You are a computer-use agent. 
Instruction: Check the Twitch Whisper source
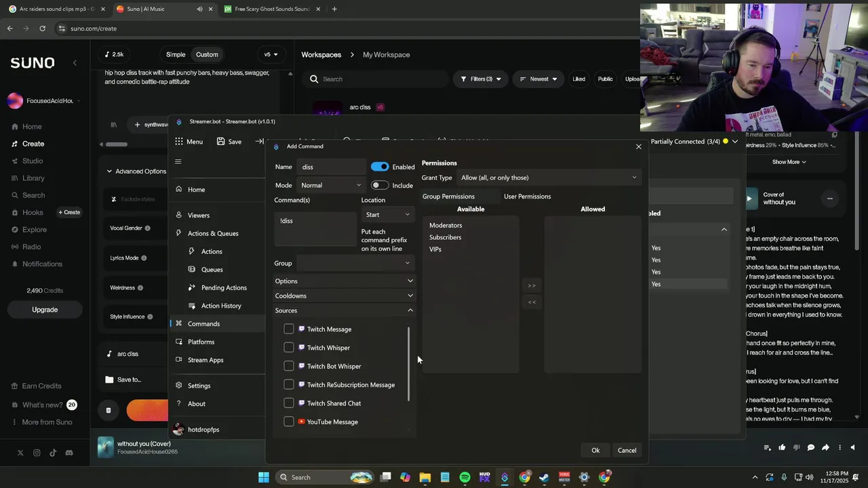pos(289,348)
